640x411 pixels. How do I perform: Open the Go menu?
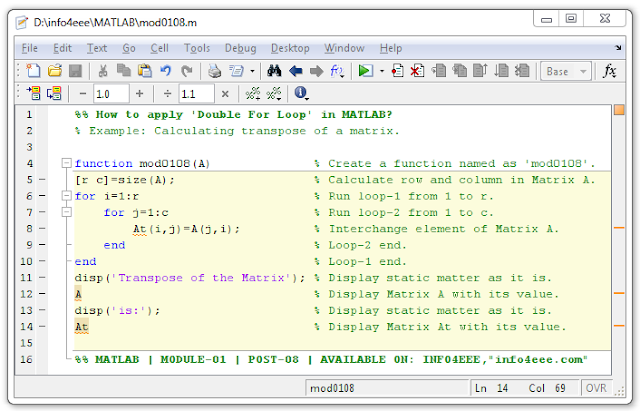point(129,48)
